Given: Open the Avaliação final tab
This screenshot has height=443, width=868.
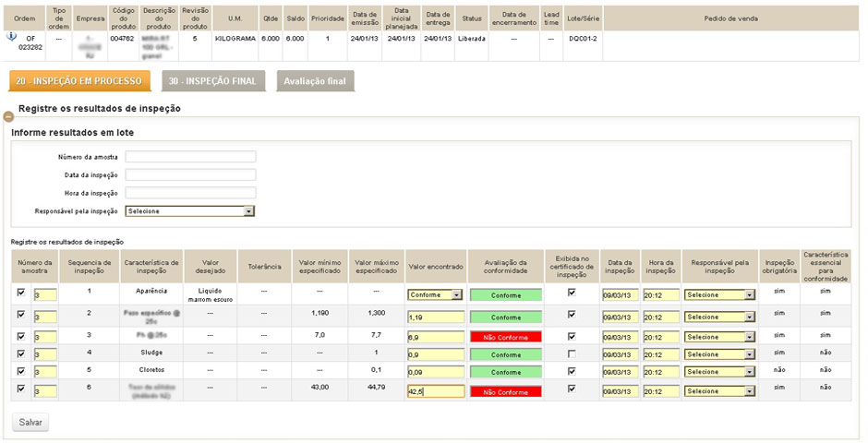Looking at the screenshot, I should (315, 80).
